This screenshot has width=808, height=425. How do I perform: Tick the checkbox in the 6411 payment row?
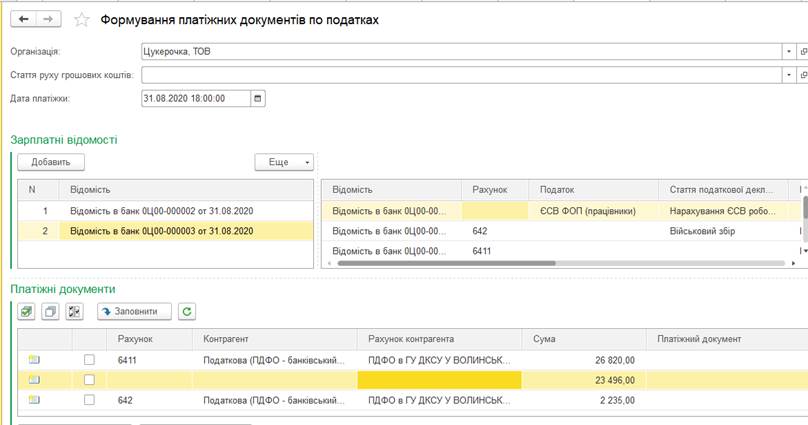89,360
